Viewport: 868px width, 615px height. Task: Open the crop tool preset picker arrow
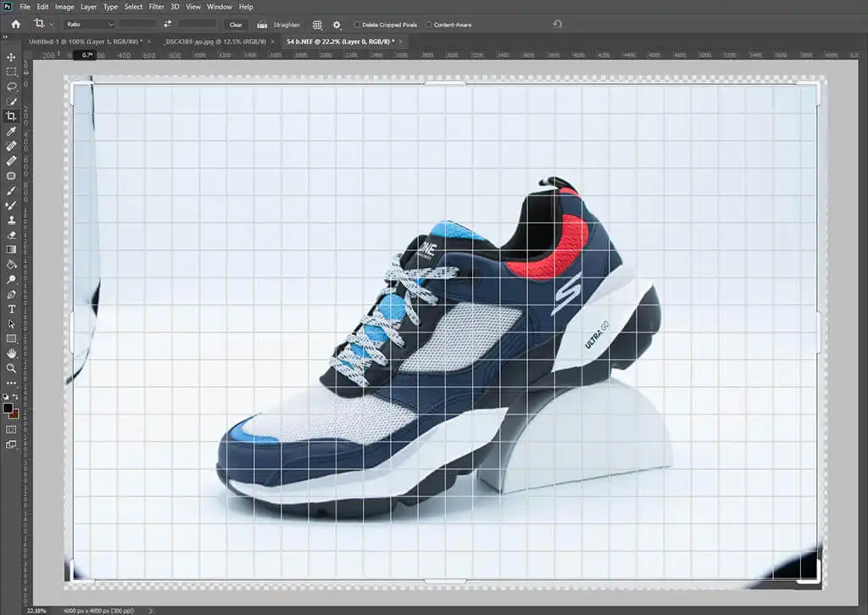(52, 25)
